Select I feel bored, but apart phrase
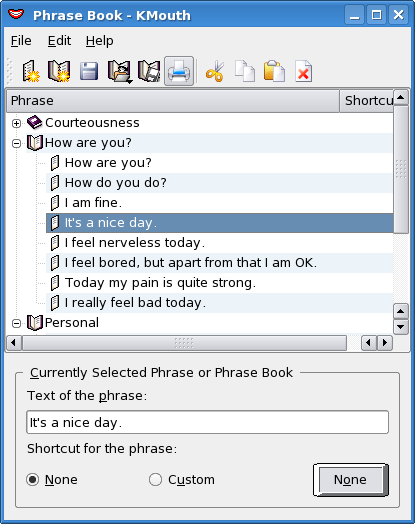Image resolution: width=415 pixels, height=524 pixels. point(219,263)
